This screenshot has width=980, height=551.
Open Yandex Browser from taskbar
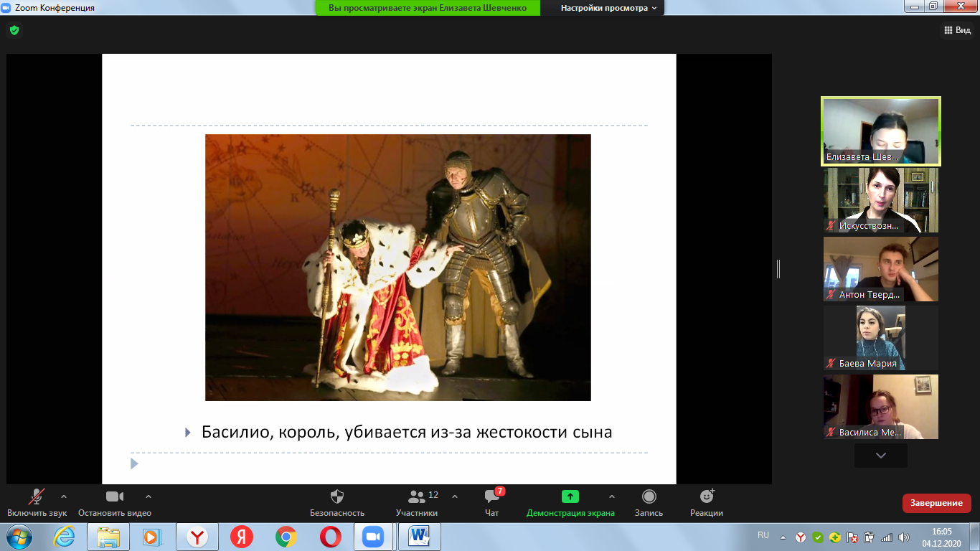[197, 537]
